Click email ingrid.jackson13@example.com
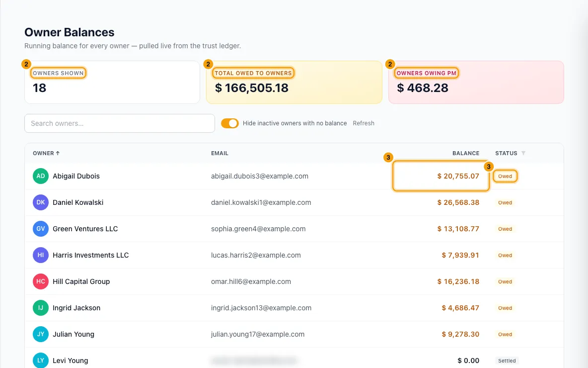This screenshot has height=368, width=588. (x=261, y=308)
